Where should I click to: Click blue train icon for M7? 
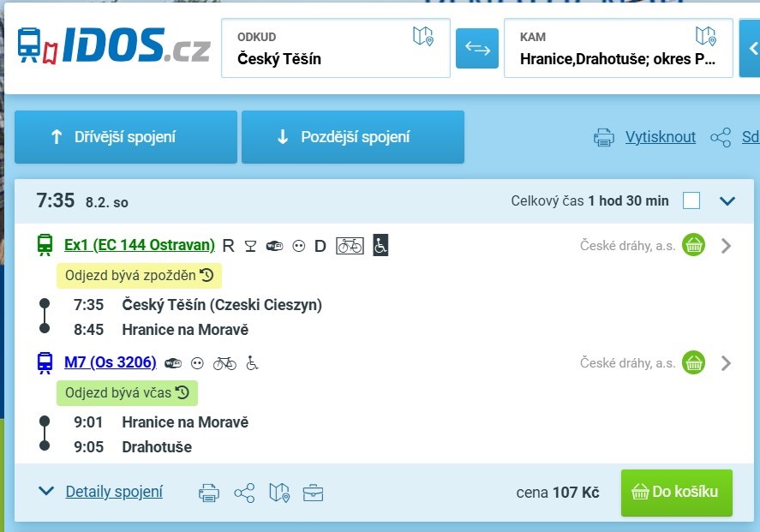(45, 362)
